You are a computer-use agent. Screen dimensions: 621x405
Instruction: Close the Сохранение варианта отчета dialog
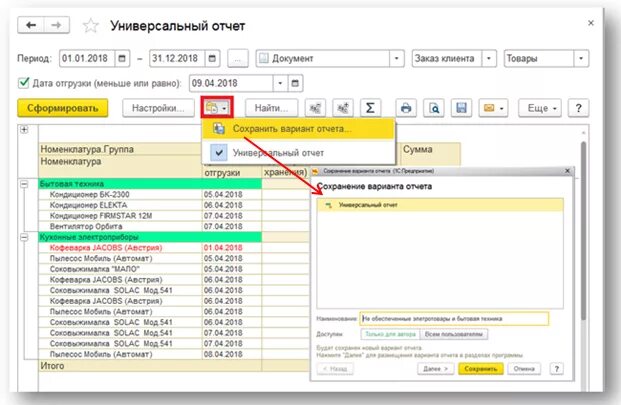coord(567,171)
